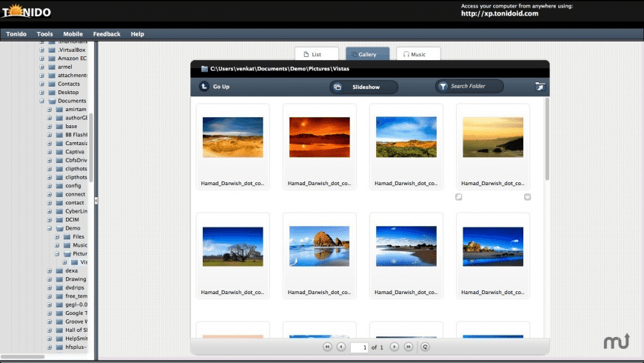Click the enlarge icon under the fourth thumbnail
Screen dimensions: 644x363
[x=459, y=197]
